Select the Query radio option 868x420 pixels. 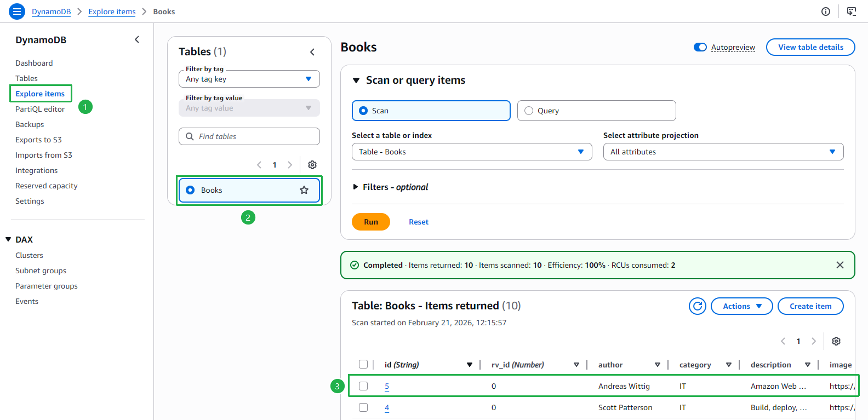pos(597,111)
